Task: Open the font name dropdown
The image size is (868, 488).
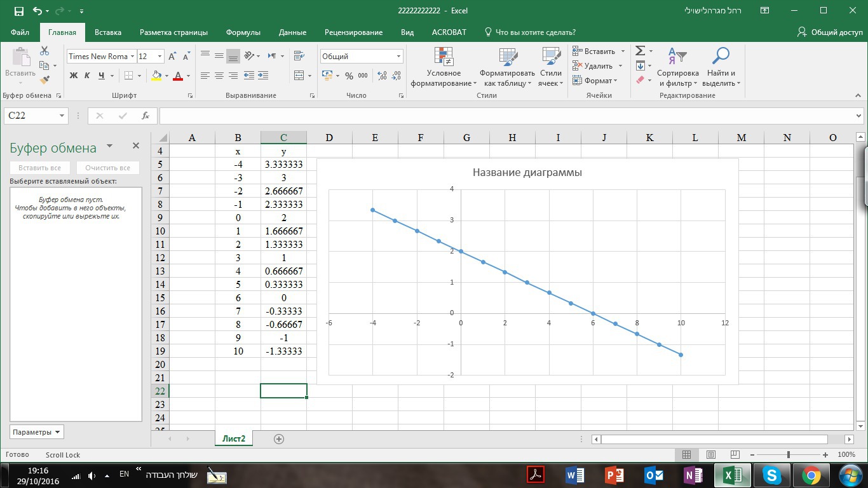Action: [x=132, y=57]
